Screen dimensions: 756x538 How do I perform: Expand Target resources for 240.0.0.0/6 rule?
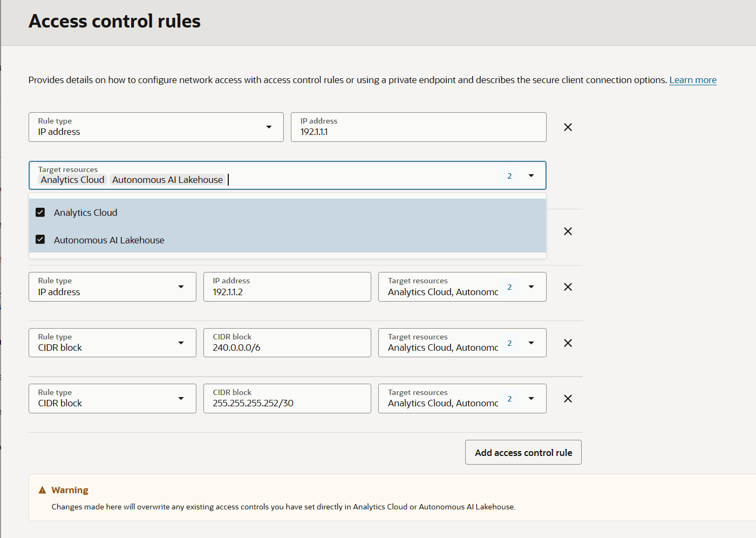coord(531,343)
